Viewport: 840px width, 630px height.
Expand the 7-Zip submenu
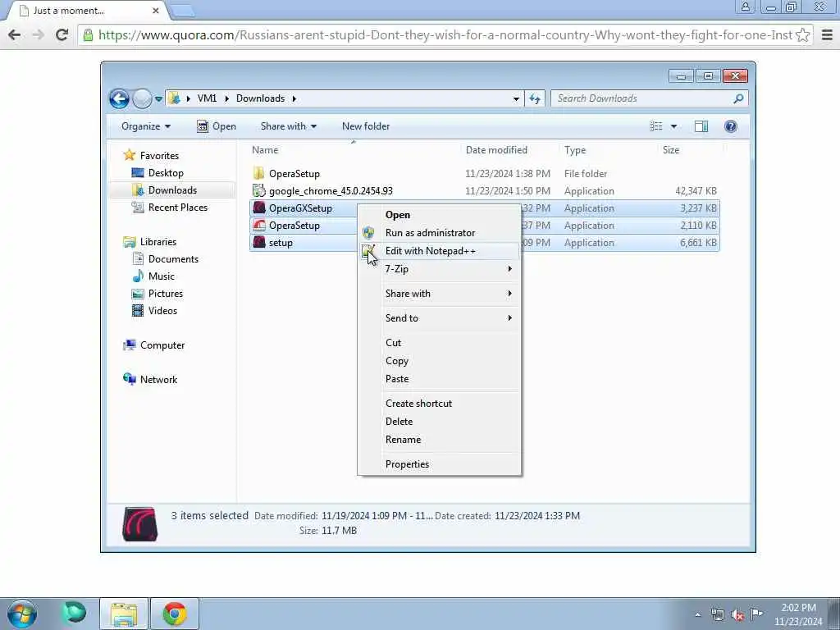(439, 269)
